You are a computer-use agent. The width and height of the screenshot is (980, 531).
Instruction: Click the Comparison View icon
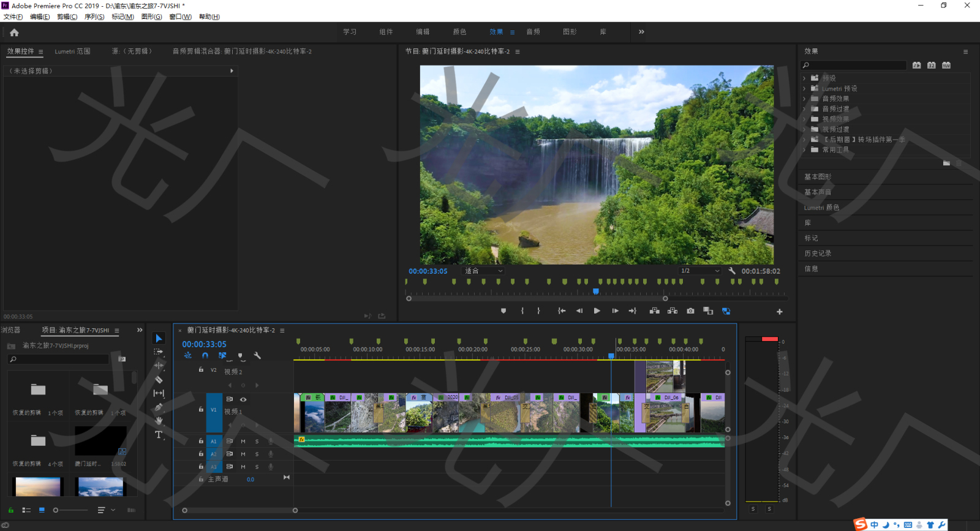(708, 311)
